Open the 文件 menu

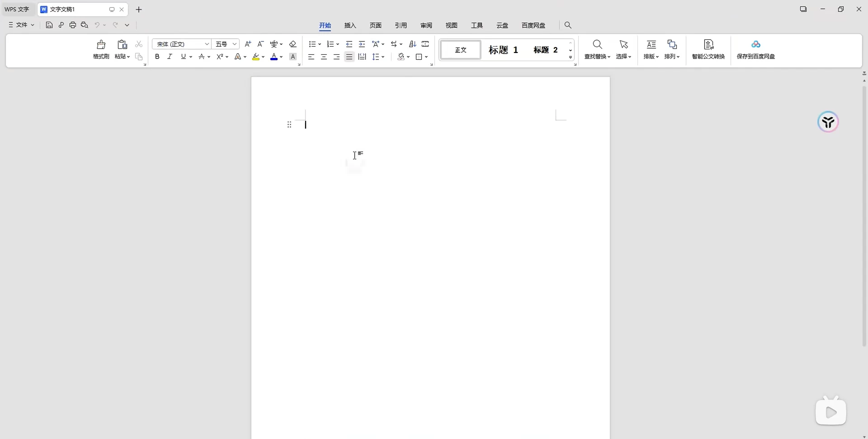click(x=21, y=25)
